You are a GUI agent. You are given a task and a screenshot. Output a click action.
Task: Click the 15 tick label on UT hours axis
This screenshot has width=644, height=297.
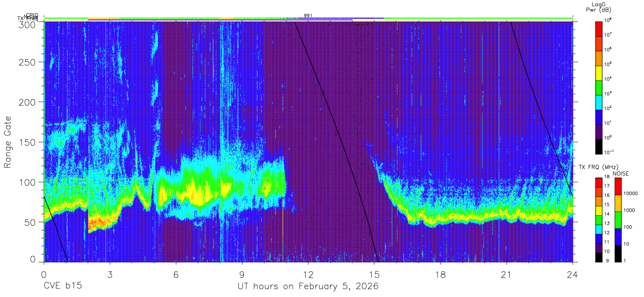tap(374, 274)
